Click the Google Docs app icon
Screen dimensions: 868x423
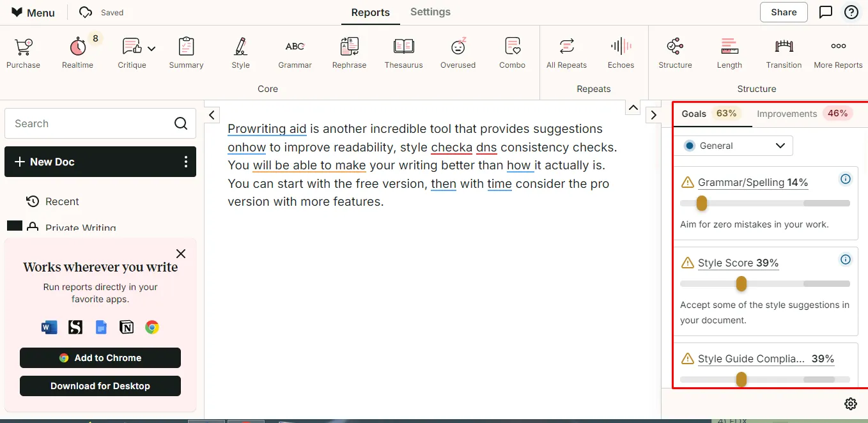[x=101, y=327]
